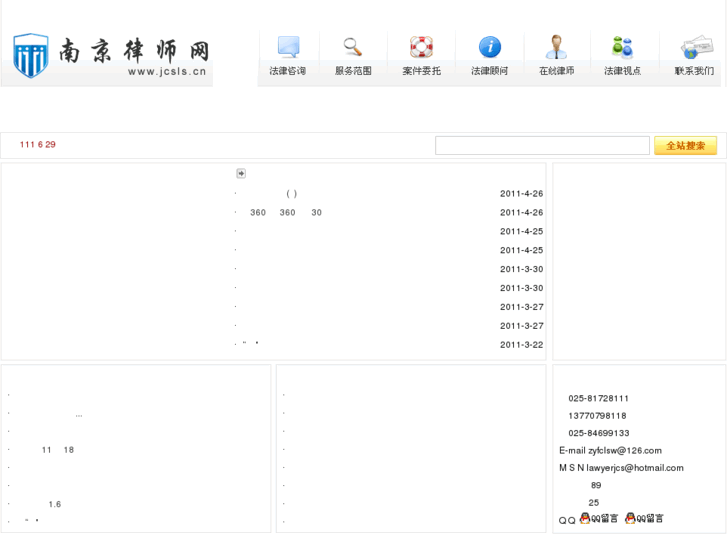This screenshot has width=727, height=545.
Task: Click the 2011-3-22 date
Action: point(521,345)
